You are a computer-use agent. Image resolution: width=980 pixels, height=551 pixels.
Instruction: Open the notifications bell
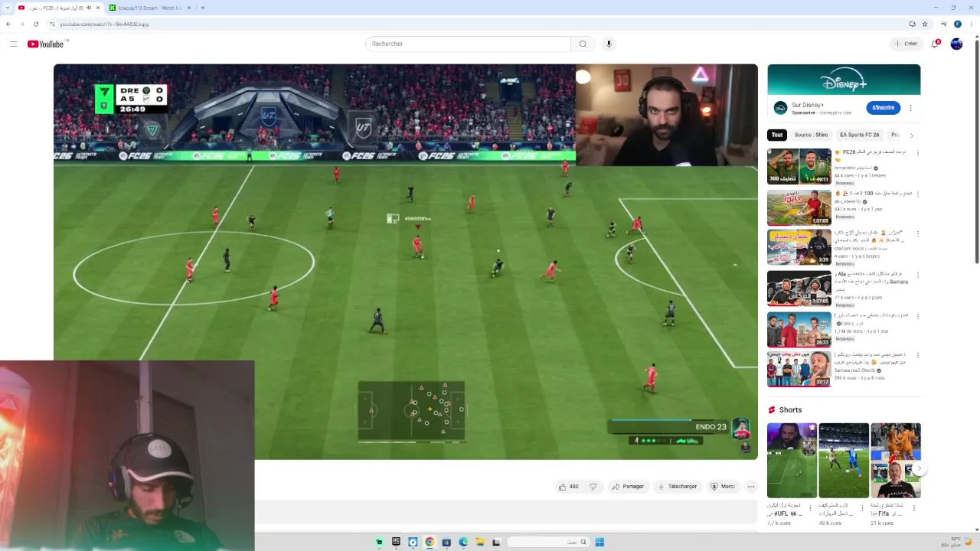935,44
